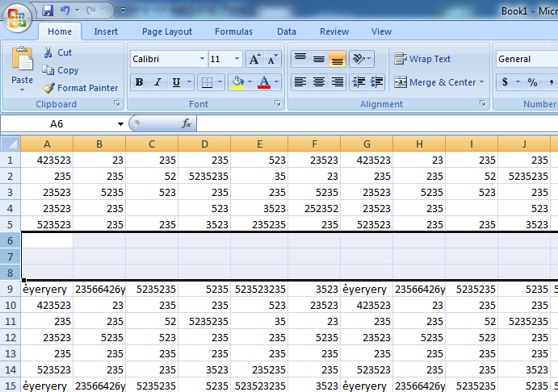
Task: Select the row 9 header
Action: point(10,289)
